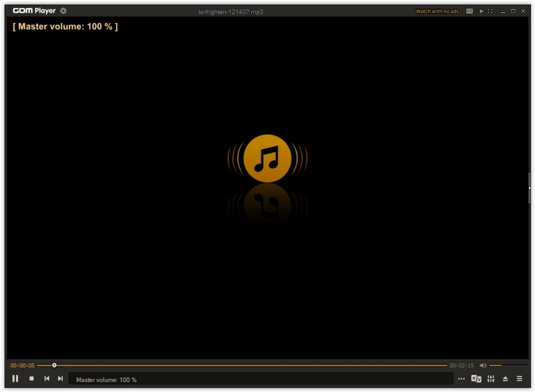
Task: Open the KV codec/subtitle finder icon
Action: (476, 379)
